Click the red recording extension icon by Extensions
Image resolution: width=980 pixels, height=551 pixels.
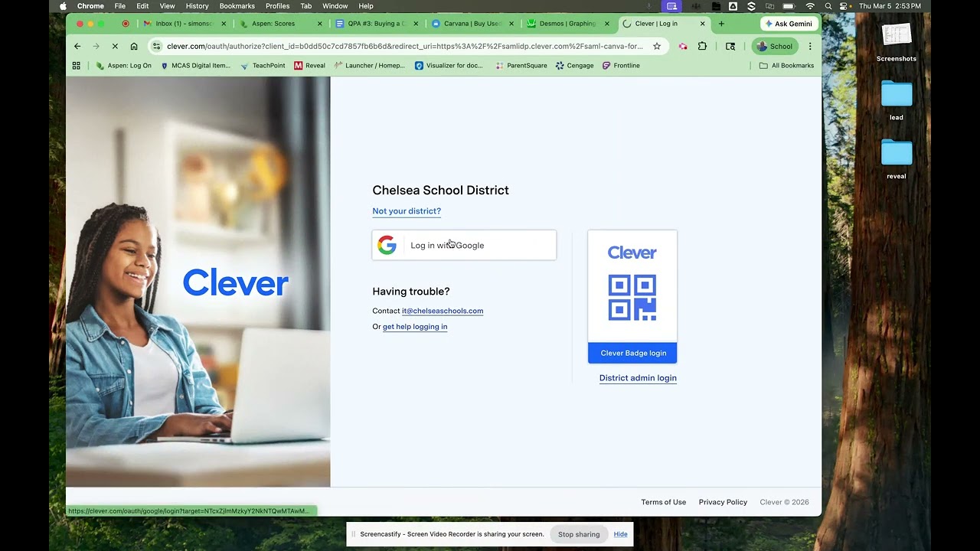pyautogui.click(x=683, y=46)
